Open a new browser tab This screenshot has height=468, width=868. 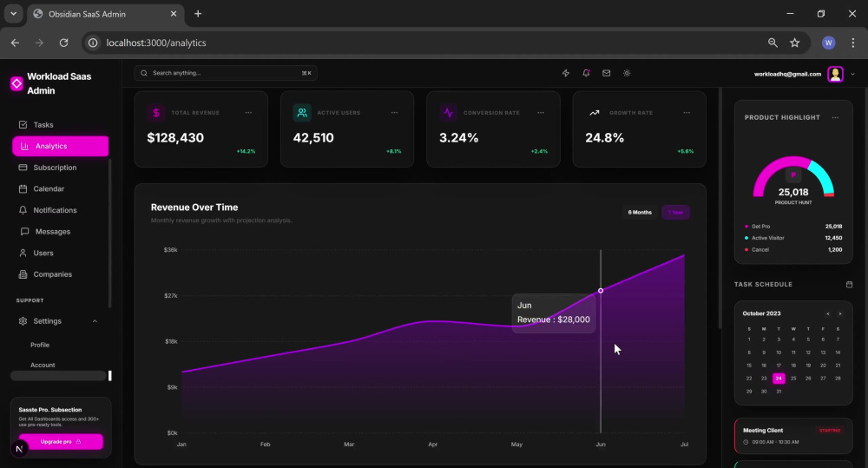click(198, 14)
